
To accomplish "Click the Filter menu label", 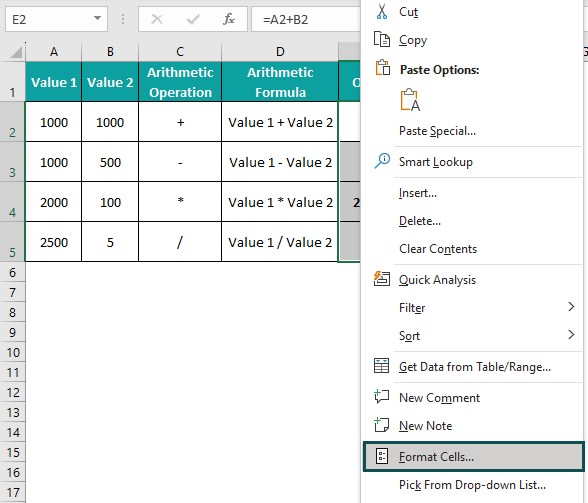I will coord(412,308).
